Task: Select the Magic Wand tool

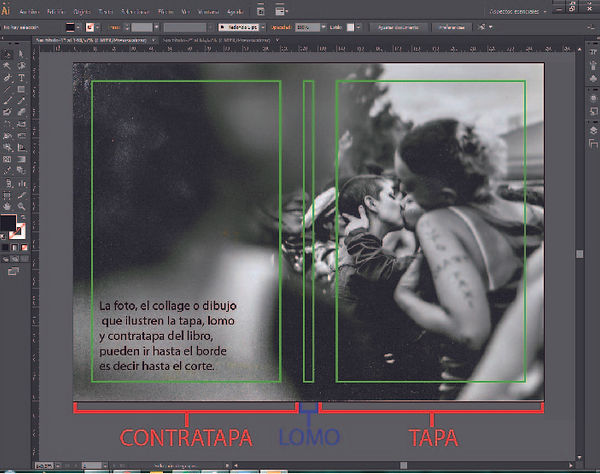Action: tap(7, 66)
